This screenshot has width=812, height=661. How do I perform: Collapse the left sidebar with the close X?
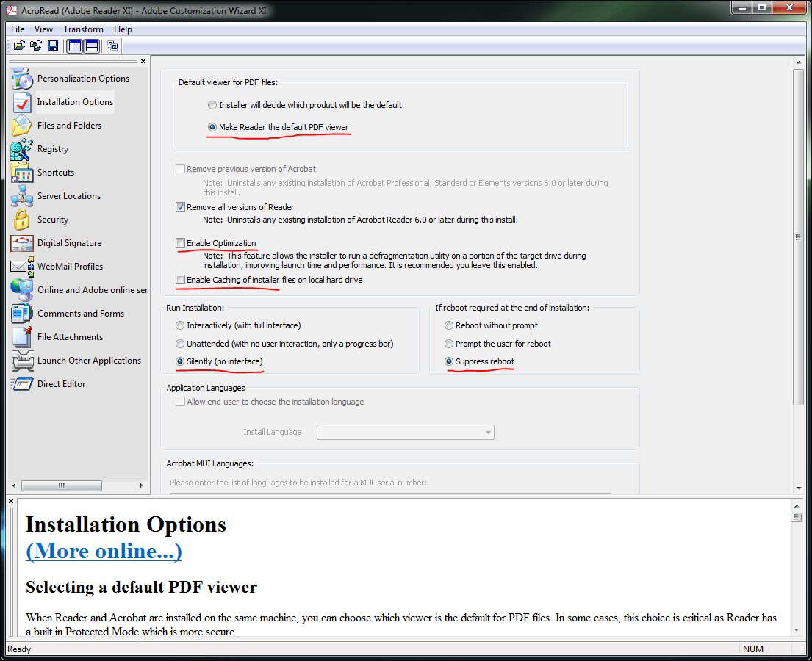(143, 61)
